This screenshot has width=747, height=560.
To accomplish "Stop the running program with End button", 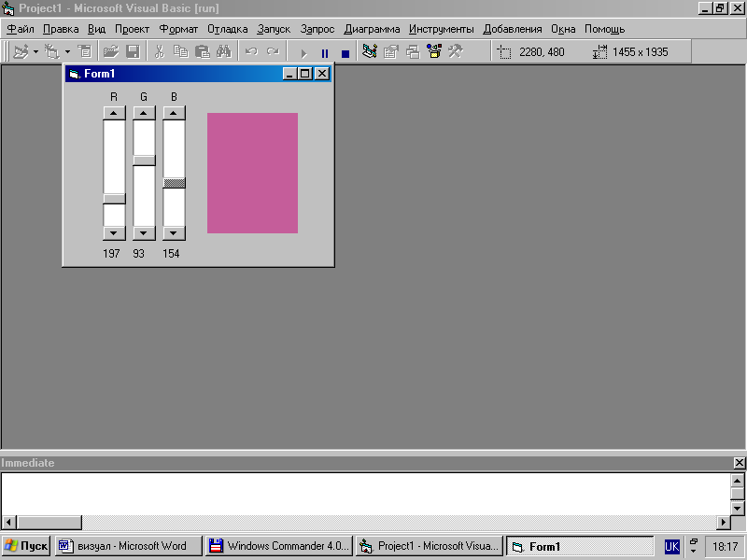I will pos(345,53).
